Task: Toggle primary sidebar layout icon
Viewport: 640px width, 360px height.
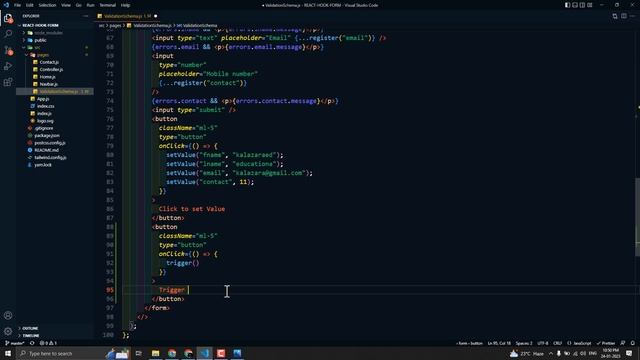Action: pos(567,5)
